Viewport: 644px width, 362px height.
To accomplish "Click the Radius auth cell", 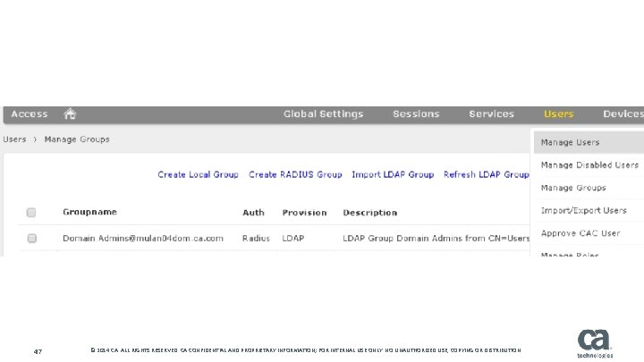I will [256, 239].
